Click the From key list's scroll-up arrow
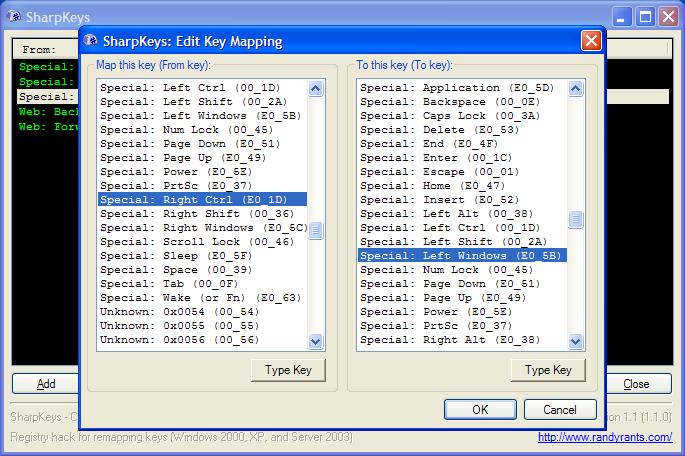This screenshot has height=456, width=685. coord(315,88)
